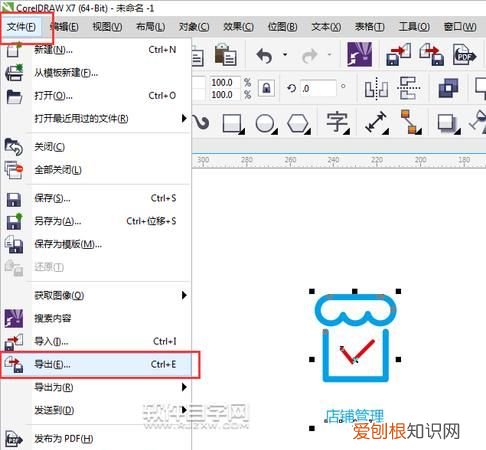Image resolution: width=486 pixels, height=450 pixels.
Task: Click the redo arrow icon
Action: tap(310, 55)
